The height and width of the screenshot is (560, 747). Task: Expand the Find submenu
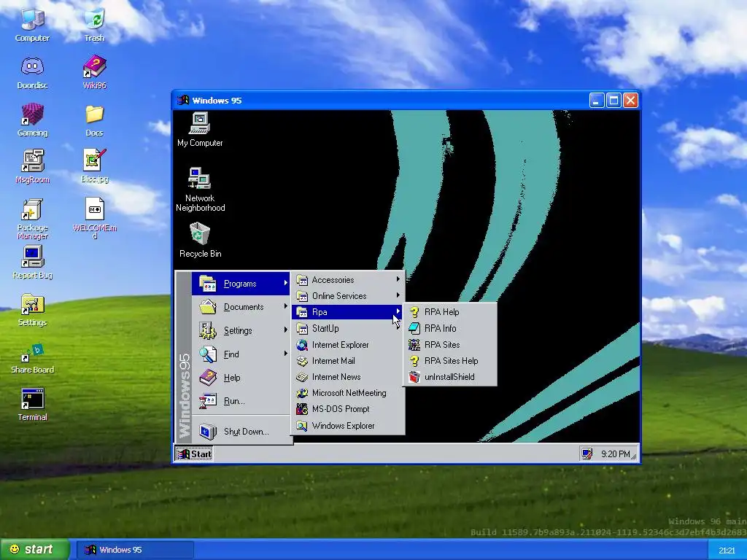coord(241,354)
